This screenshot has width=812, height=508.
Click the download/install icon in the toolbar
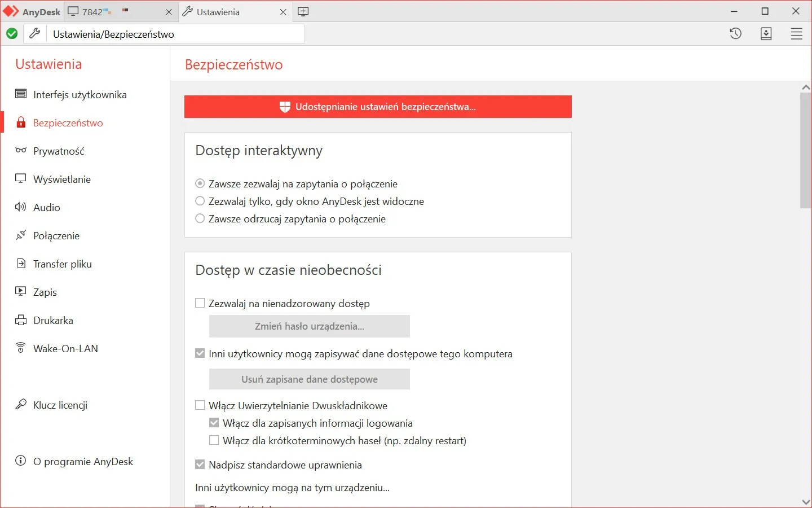coord(766,34)
